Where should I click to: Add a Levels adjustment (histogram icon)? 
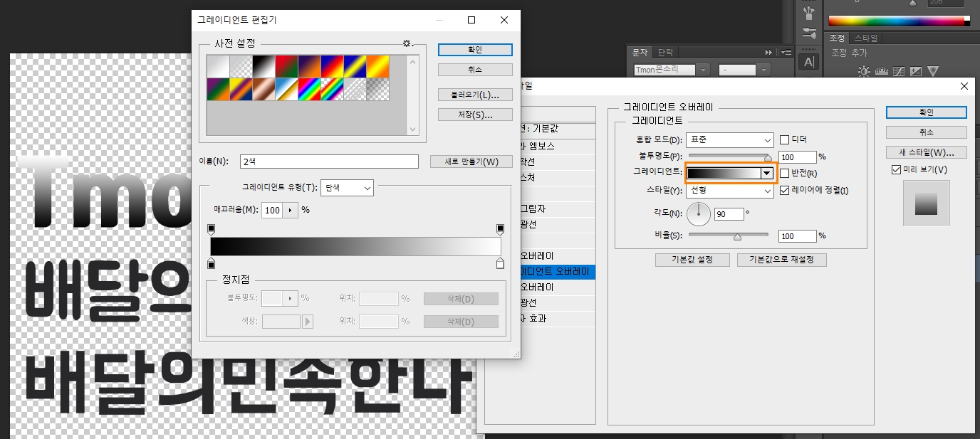pos(882,71)
